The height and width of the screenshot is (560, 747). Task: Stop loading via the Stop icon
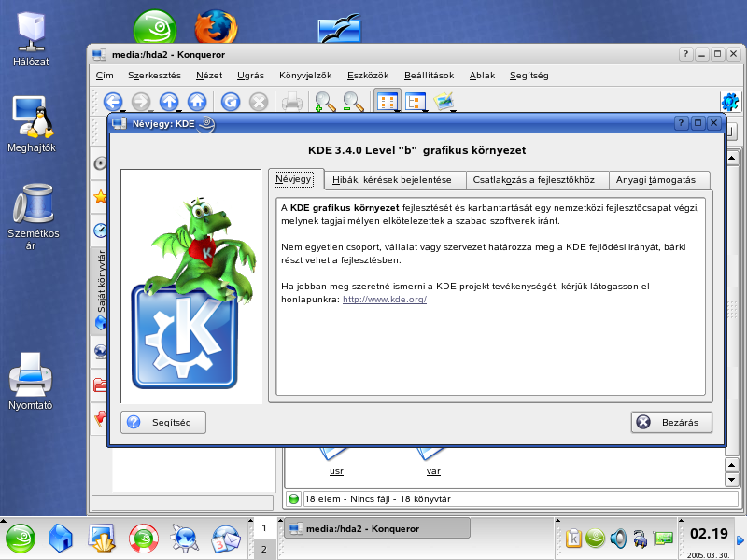(x=259, y=102)
